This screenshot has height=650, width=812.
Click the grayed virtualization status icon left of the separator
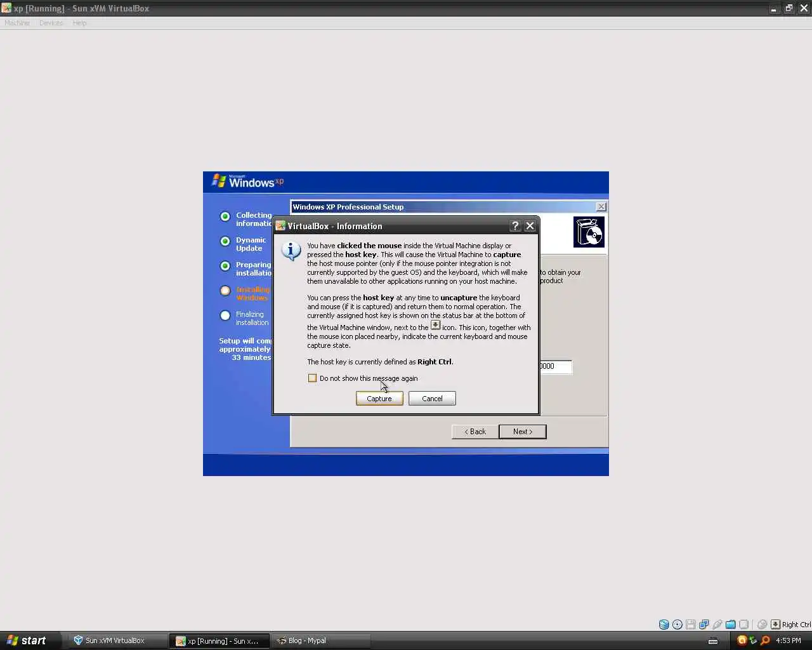(744, 625)
